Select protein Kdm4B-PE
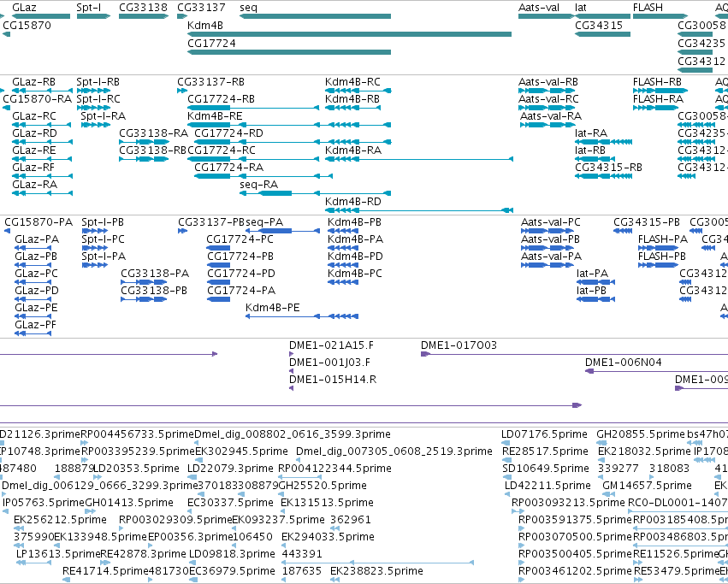Screen dimensions: 728x584 click(302, 316)
